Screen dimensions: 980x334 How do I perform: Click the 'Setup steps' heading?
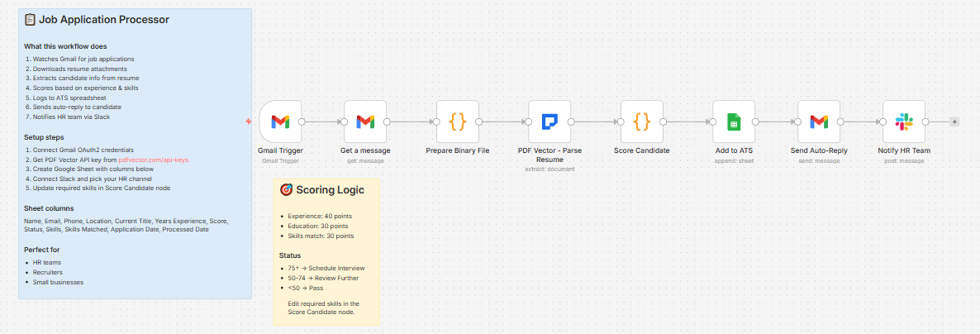click(x=44, y=137)
